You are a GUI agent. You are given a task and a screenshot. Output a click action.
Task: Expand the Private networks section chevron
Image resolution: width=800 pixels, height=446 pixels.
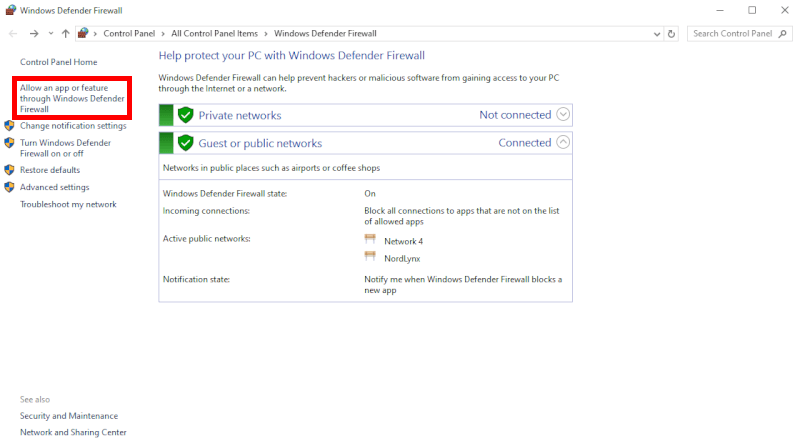[563, 114]
